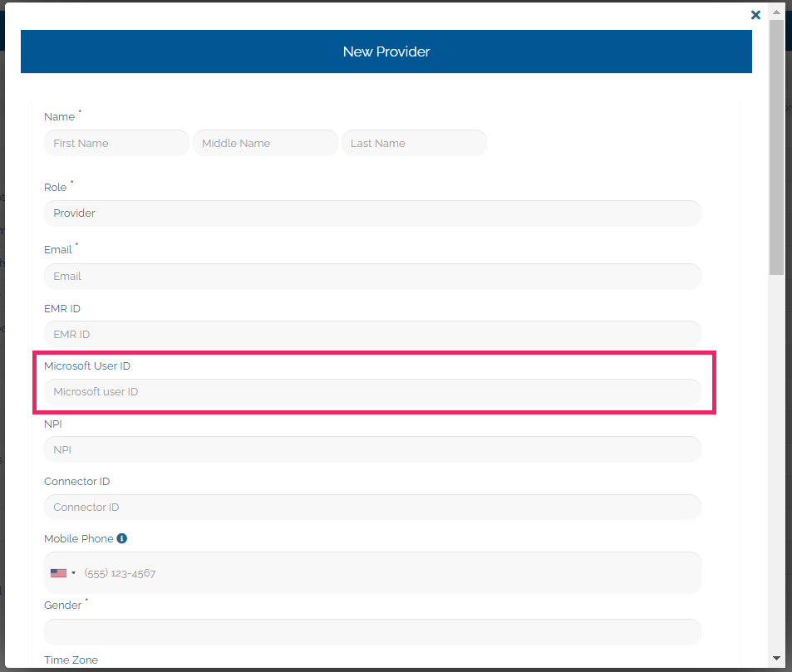Click the scrollbar up arrow
The image size is (792, 672).
coord(776,12)
